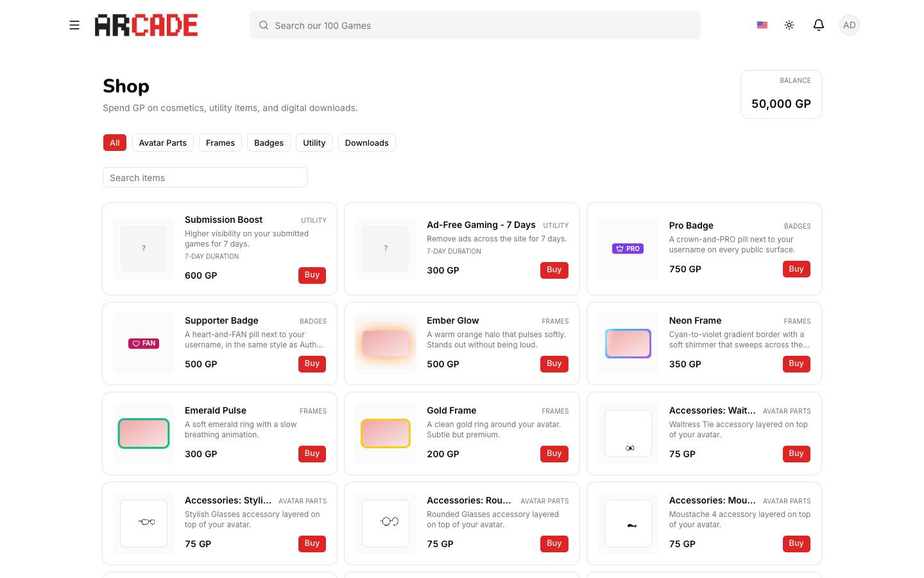The width and height of the screenshot is (924, 578).
Task: Click the Moustache accessory icon
Action: click(628, 523)
